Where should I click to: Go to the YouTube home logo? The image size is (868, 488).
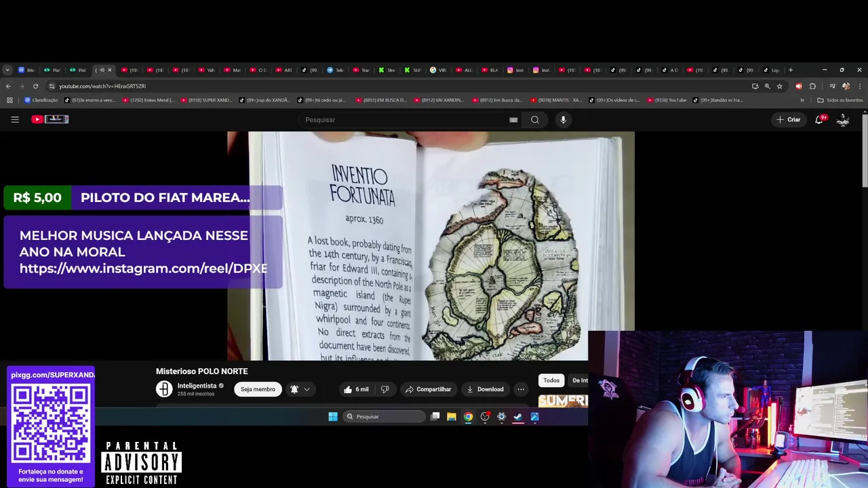coord(50,119)
